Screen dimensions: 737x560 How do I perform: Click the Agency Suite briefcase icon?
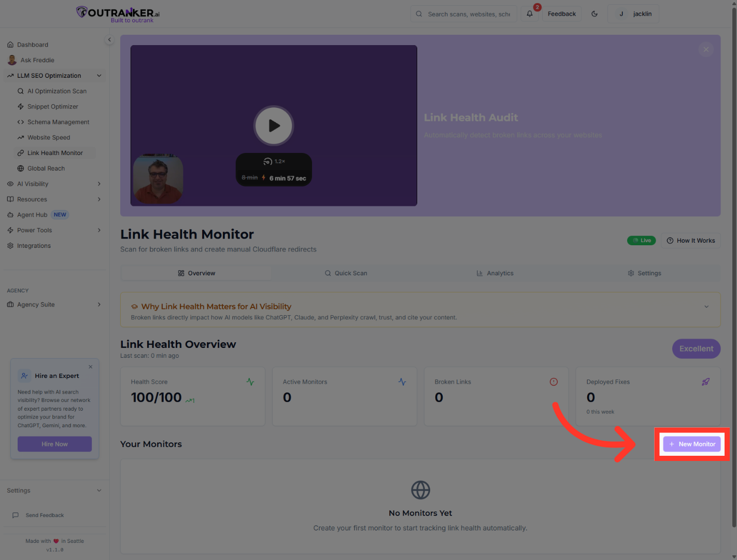(x=10, y=304)
